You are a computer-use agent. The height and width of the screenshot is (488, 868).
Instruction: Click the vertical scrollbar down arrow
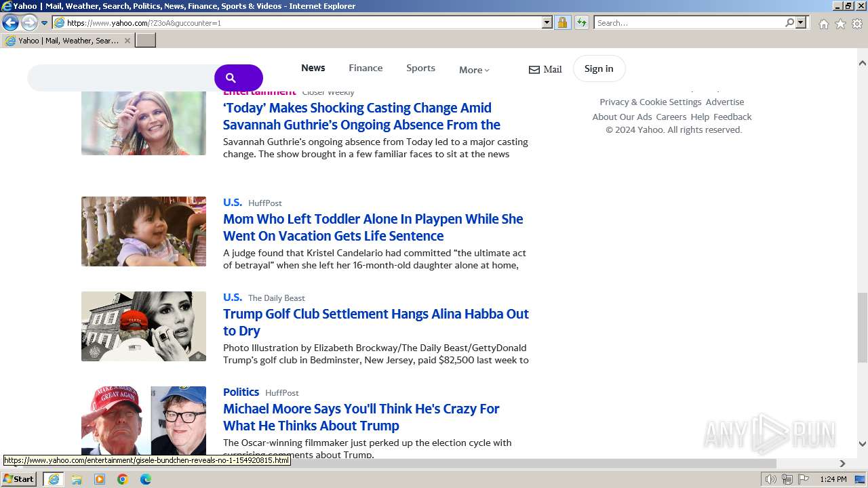tap(862, 444)
